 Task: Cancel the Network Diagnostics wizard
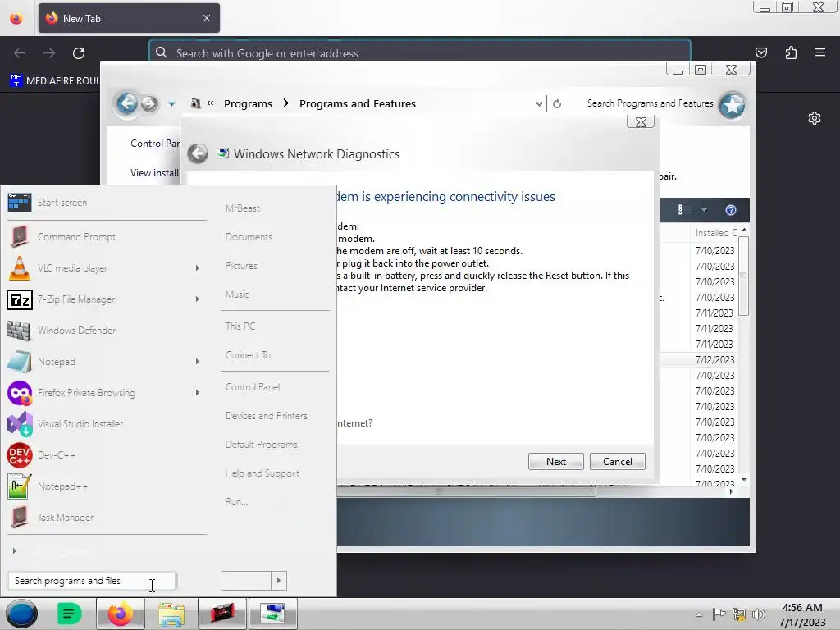pyautogui.click(x=617, y=461)
